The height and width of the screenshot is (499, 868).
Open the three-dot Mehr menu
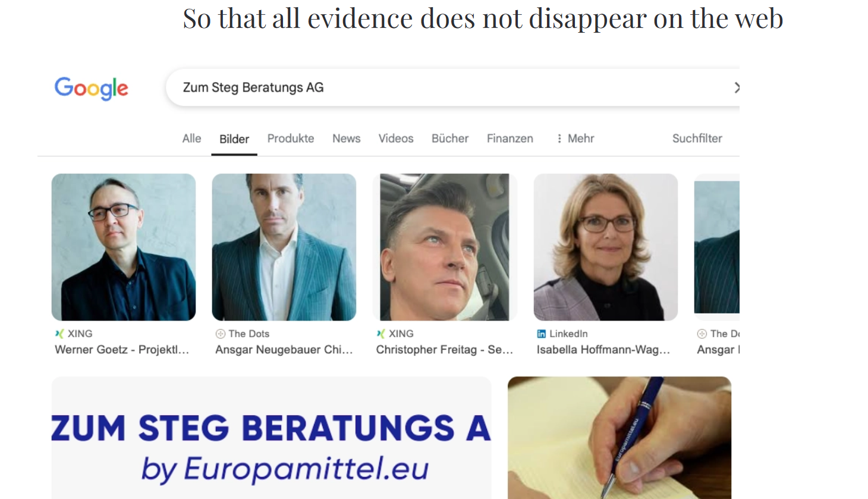click(x=575, y=139)
